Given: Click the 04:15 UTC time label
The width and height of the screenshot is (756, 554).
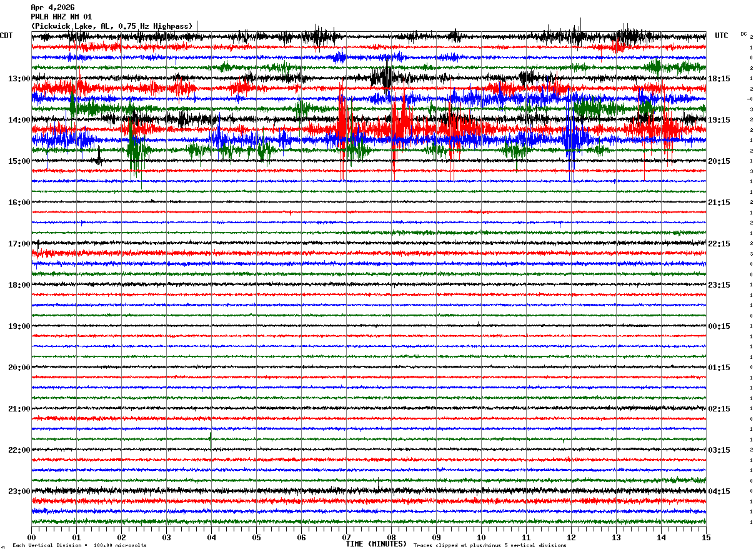Looking at the screenshot, I should click(x=719, y=491).
